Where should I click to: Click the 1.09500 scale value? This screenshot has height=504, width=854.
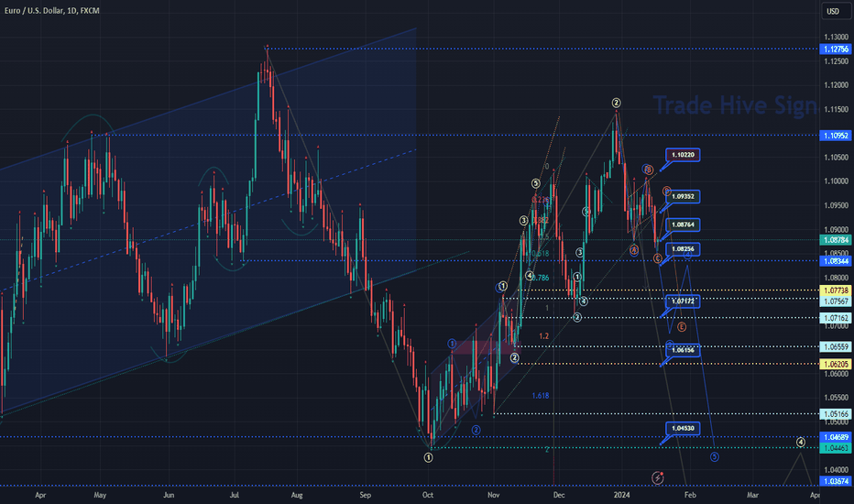[836, 205]
